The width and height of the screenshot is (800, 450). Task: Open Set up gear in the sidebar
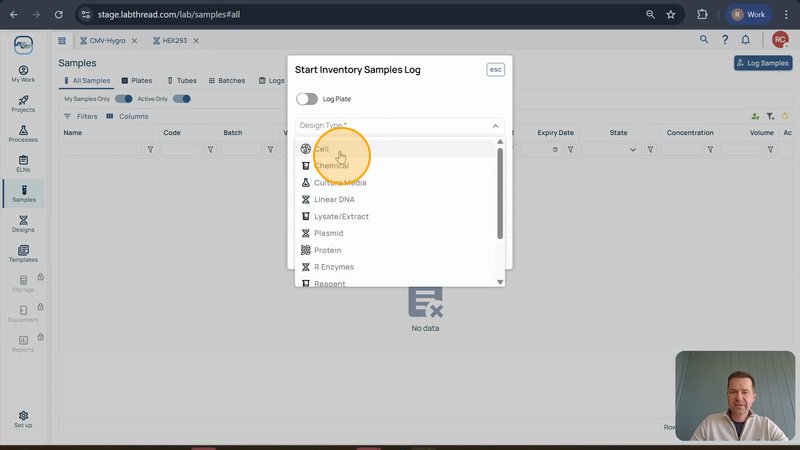click(x=23, y=419)
